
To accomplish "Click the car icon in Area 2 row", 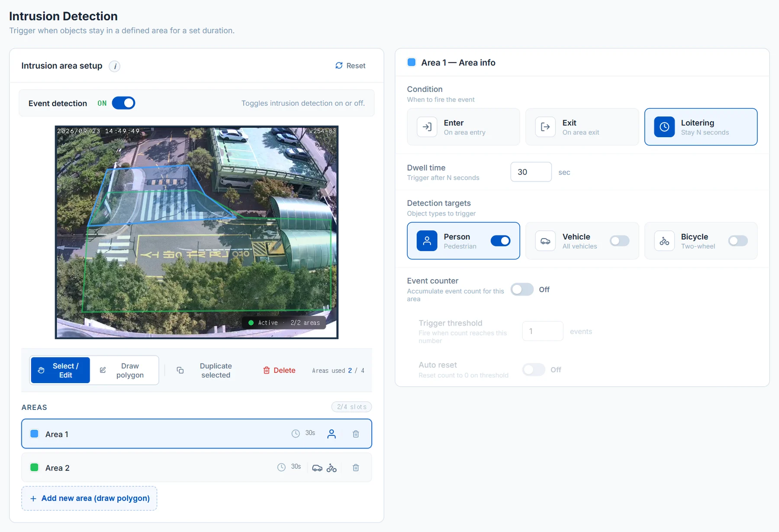I will (317, 468).
